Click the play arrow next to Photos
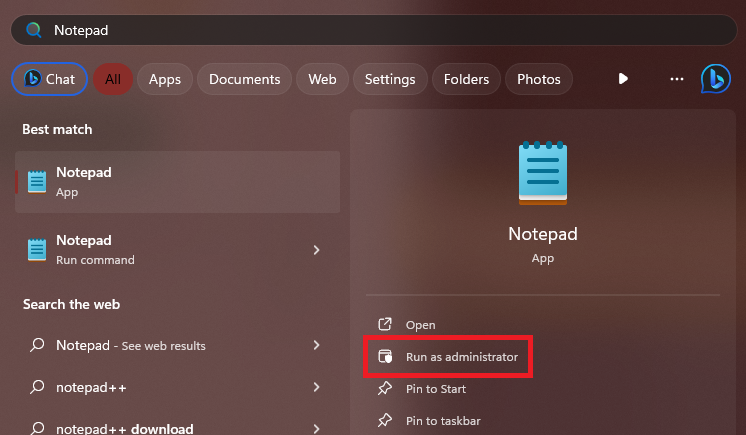746x435 pixels. [x=623, y=79]
